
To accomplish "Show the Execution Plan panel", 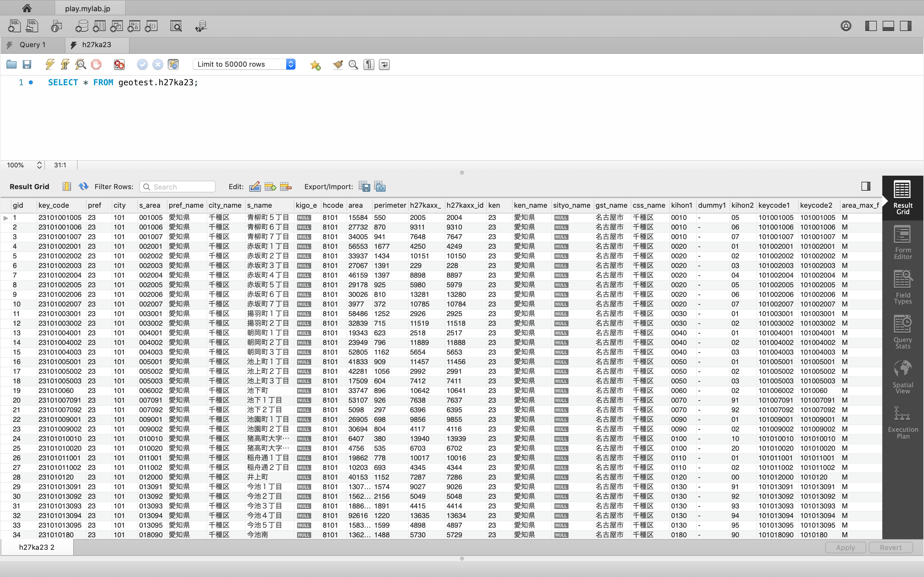I will [902, 422].
